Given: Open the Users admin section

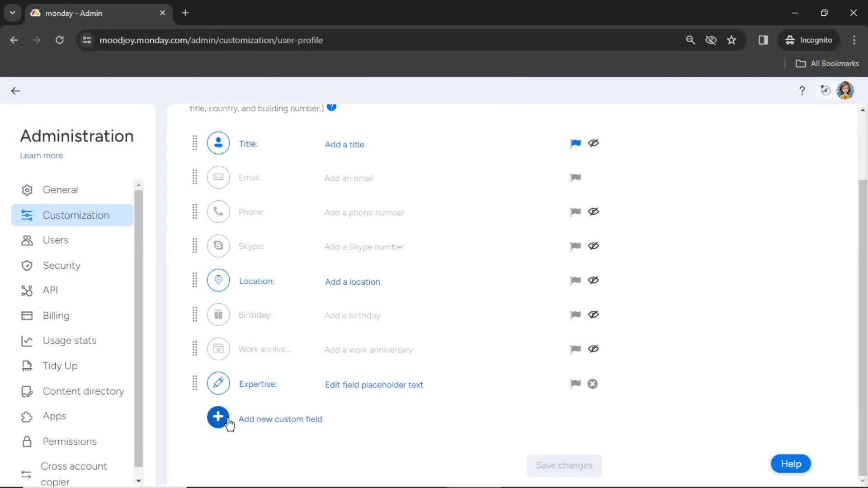Looking at the screenshot, I should click(x=72, y=240).
